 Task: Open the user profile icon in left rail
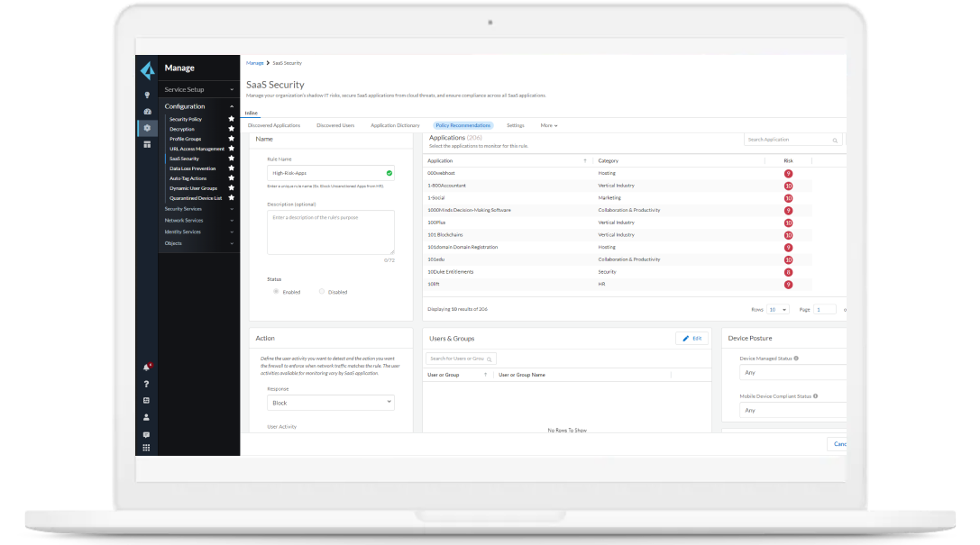coord(146,417)
